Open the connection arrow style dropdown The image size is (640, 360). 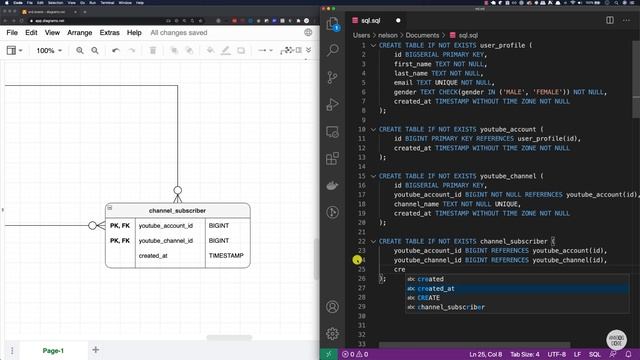[x=265, y=50]
